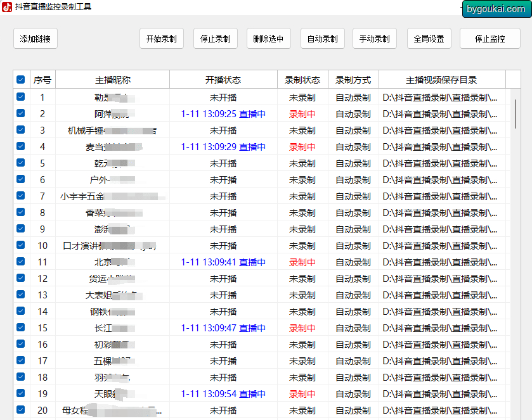Click the 录制状态 column header
The width and height of the screenshot is (532, 420).
(x=302, y=80)
